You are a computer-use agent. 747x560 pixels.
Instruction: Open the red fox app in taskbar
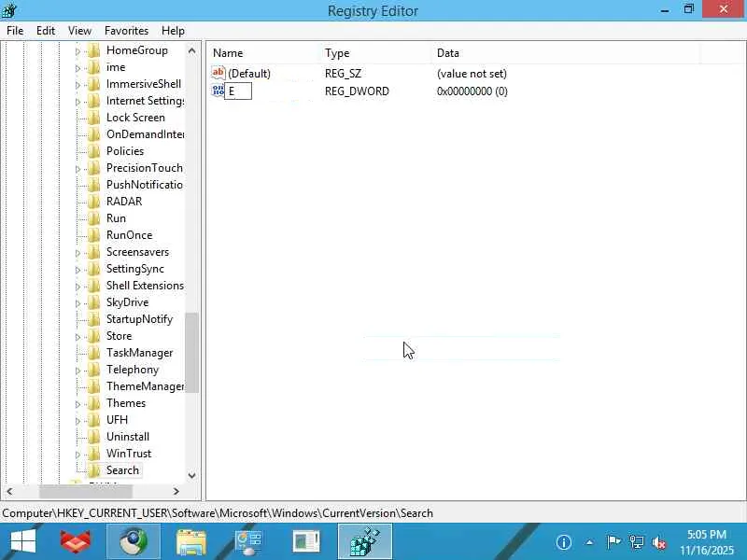coord(76,541)
